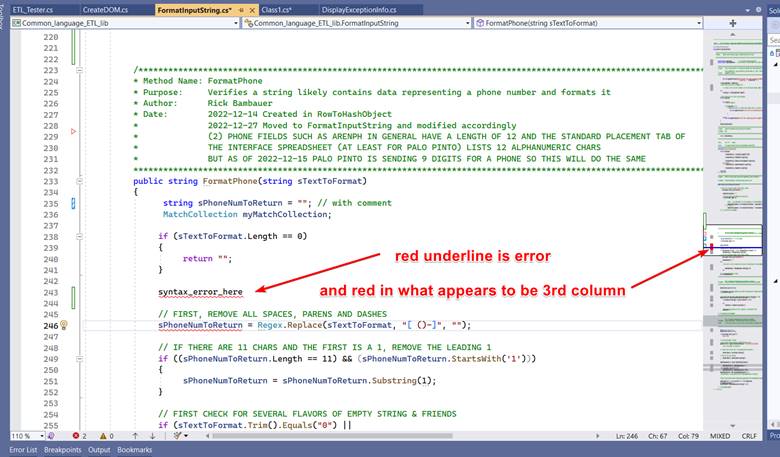Close the FormatInputString.cs tab
Screen dimensions: 780x457
point(252,10)
